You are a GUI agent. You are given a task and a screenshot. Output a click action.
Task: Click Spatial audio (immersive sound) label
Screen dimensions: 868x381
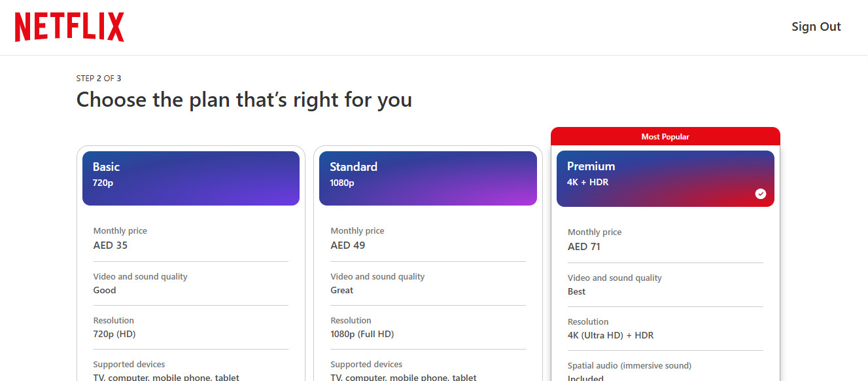point(629,365)
